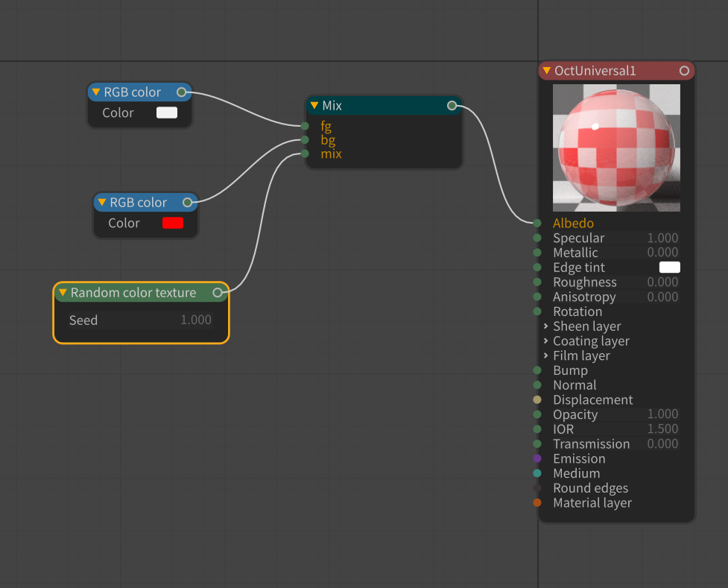
Task: Click the Rotation input socket
Action: (537, 312)
